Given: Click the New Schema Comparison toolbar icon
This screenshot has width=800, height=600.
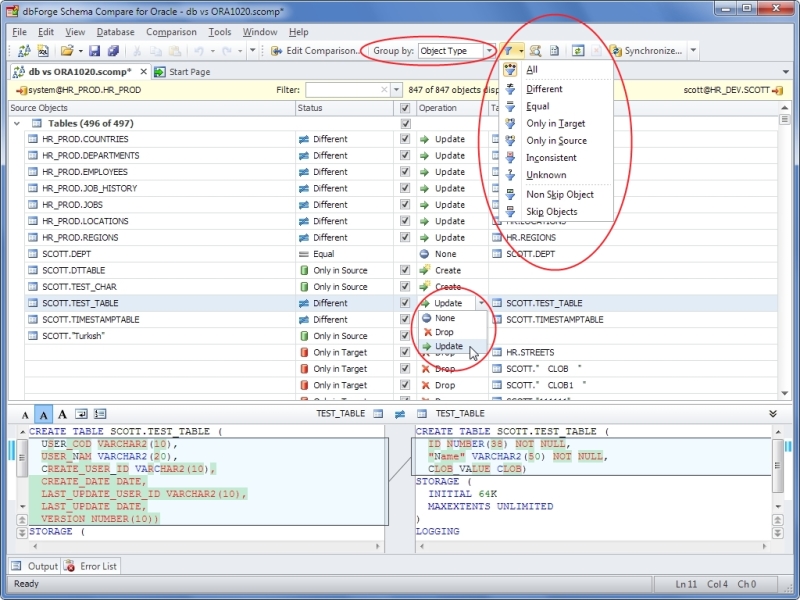Looking at the screenshot, I should click(x=23, y=51).
